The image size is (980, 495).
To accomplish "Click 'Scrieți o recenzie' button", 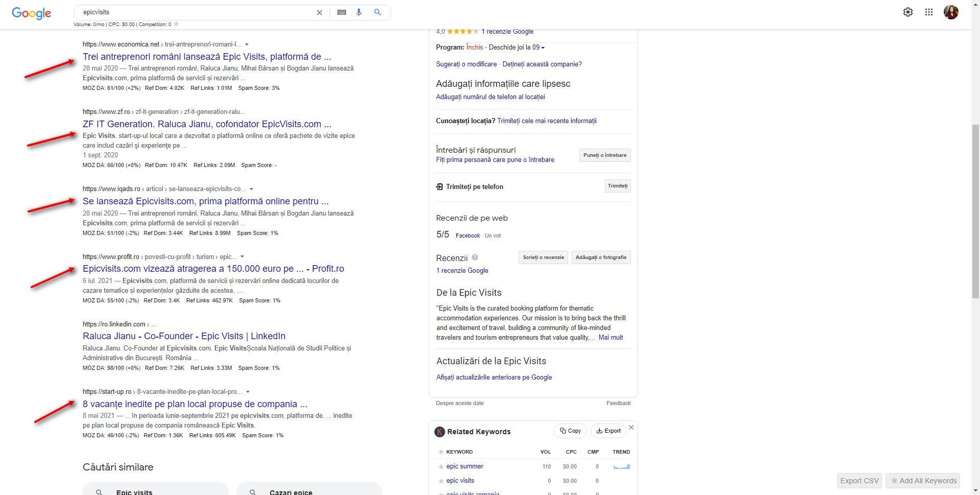I will click(543, 257).
